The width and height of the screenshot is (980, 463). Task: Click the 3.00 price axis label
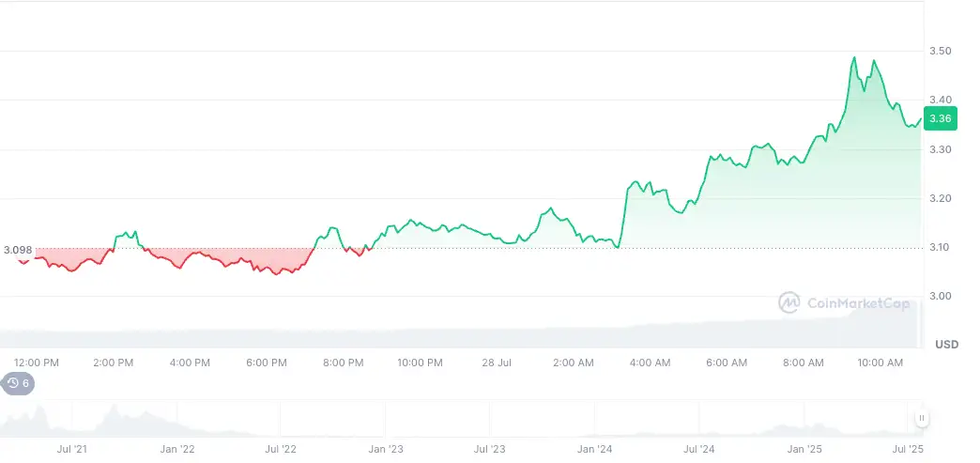pyautogui.click(x=940, y=297)
